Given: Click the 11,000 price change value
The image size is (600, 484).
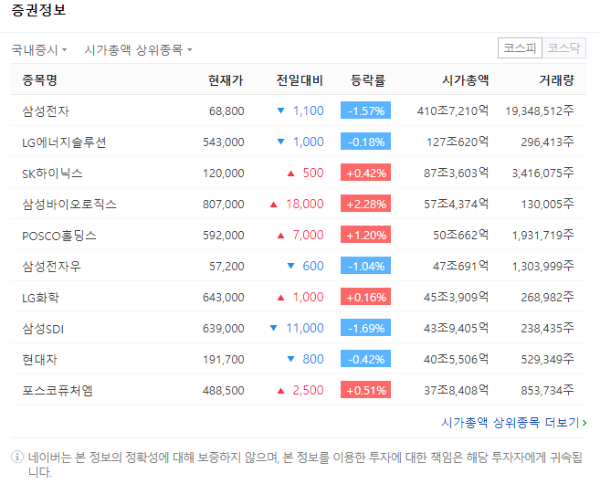Looking at the screenshot, I should tap(305, 328).
